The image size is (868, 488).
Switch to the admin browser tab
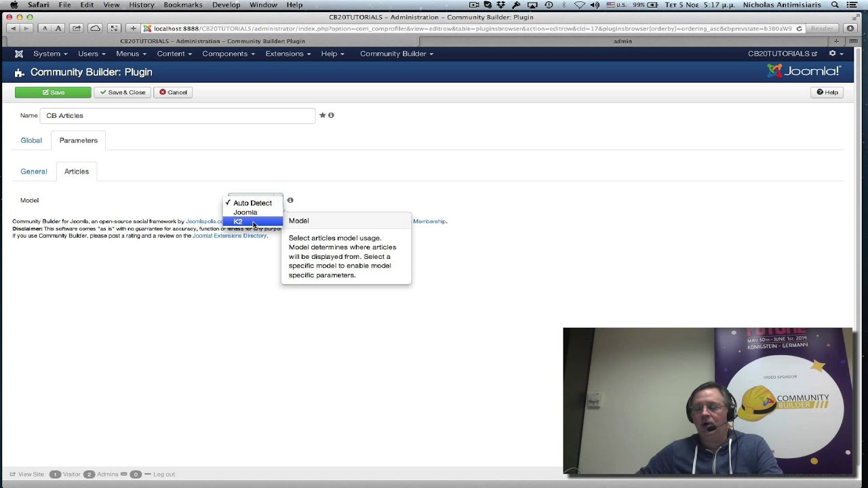point(623,41)
